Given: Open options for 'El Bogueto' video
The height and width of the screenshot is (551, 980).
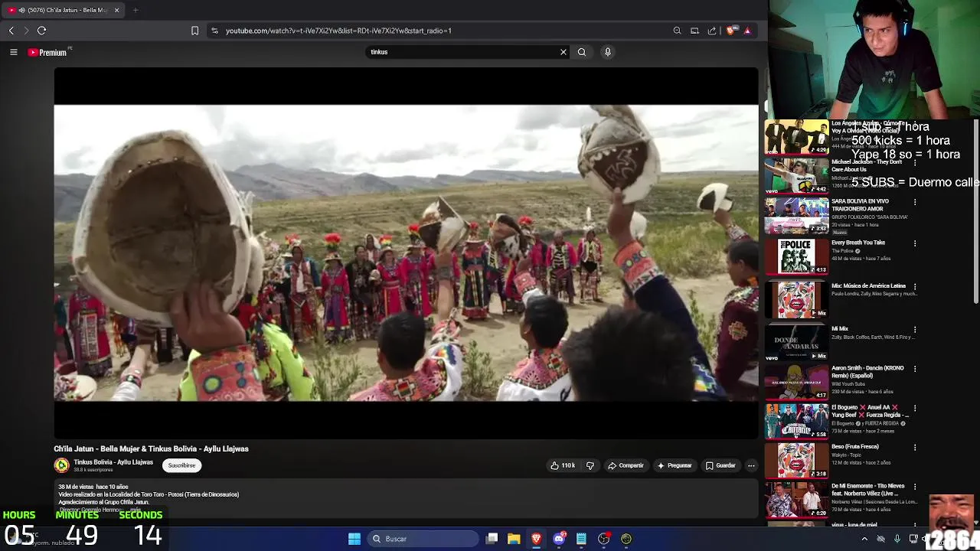Looking at the screenshot, I should 915,408.
